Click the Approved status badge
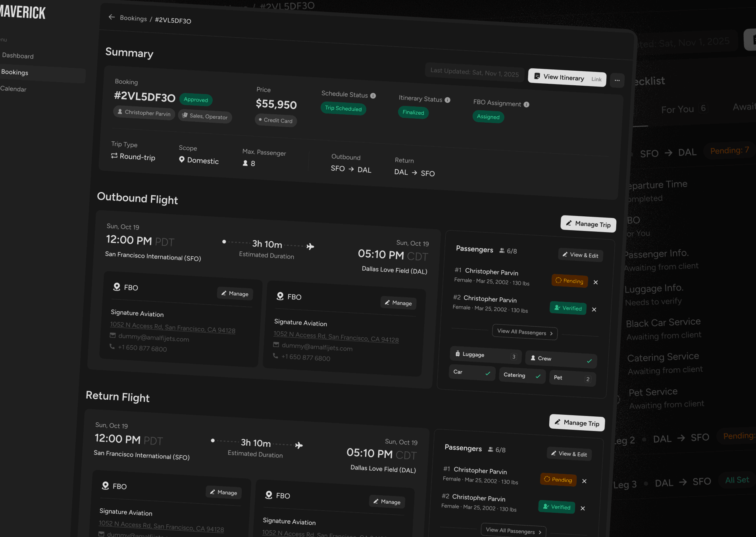 click(196, 100)
